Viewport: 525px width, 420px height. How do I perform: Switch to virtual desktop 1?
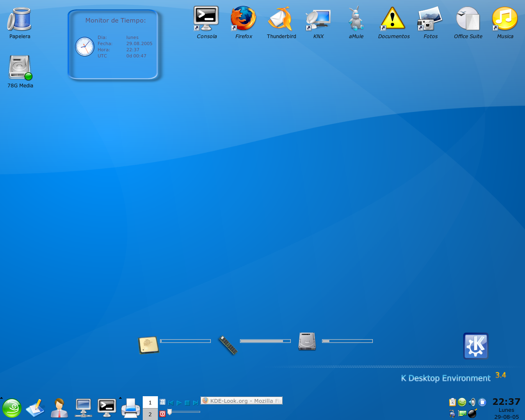[150, 402]
